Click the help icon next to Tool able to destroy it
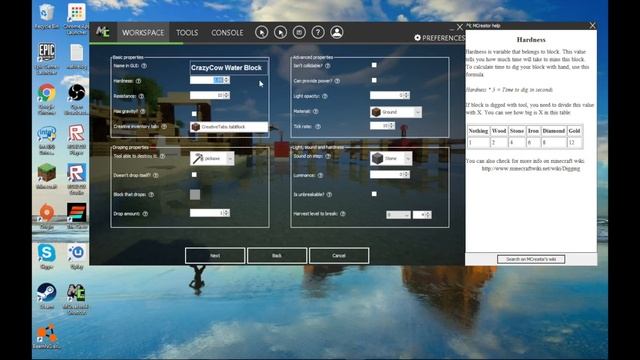The image size is (640, 360). point(162,156)
